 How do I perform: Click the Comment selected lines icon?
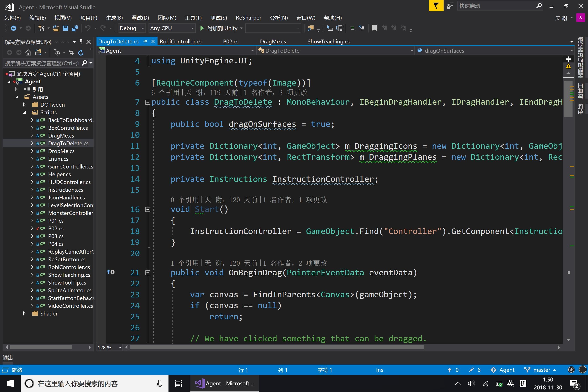coord(352,28)
